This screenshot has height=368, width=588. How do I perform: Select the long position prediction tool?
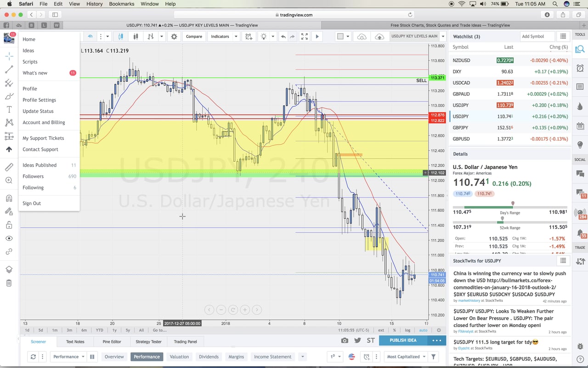click(x=9, y=136)
